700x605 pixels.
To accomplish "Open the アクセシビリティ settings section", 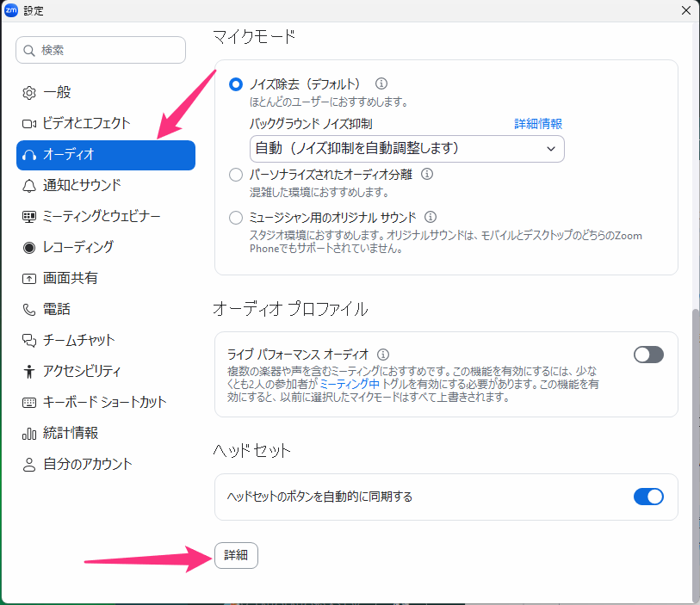I will click(x=82, y=371).
